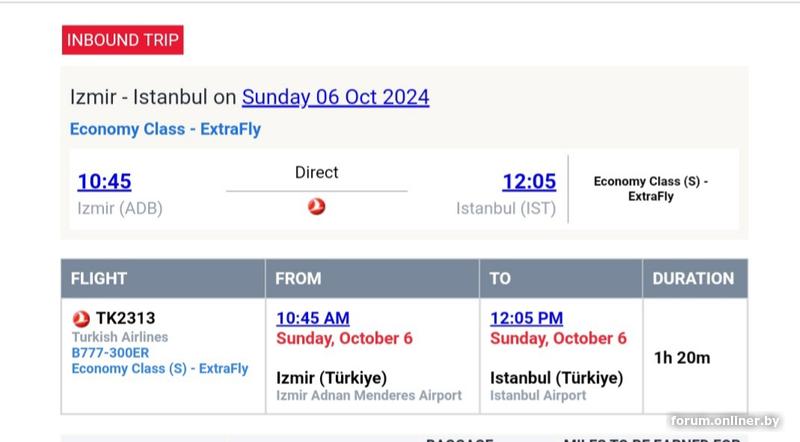This screenshot has height=442, width=800.
Task: Select the DURATION column header
Action: (693, 278)
